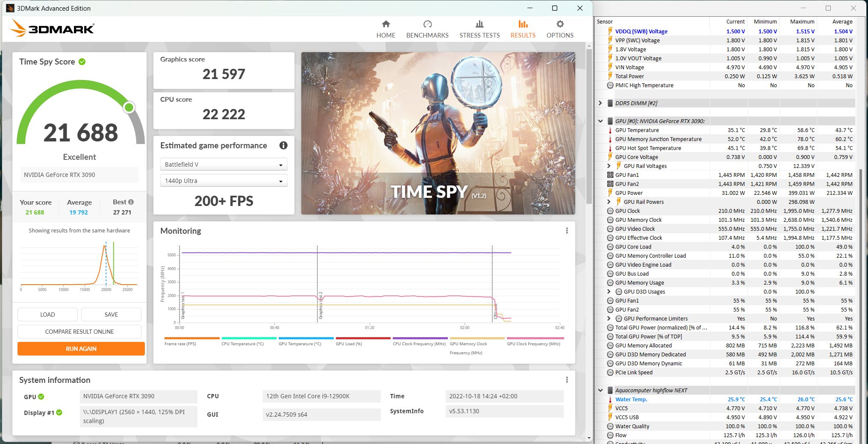Click the GPU Memory Usage circular icon
Image resolution: width=868 pixels, height=444 pixels.
[610, 282]
